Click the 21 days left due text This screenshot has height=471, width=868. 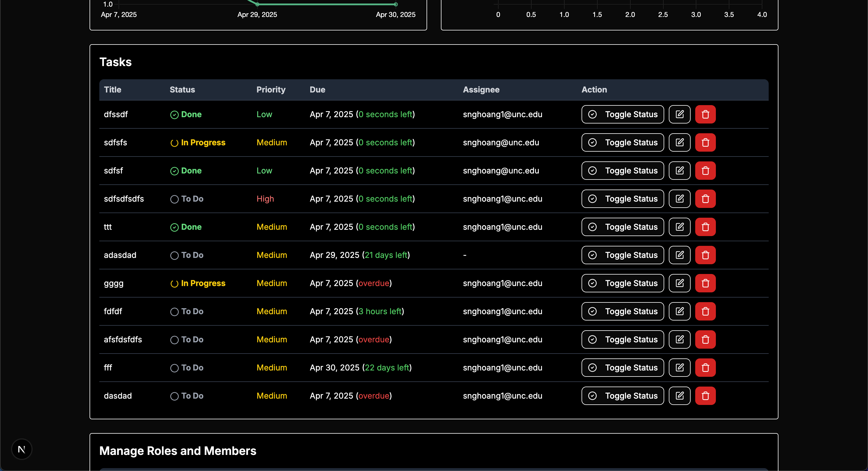386,255
